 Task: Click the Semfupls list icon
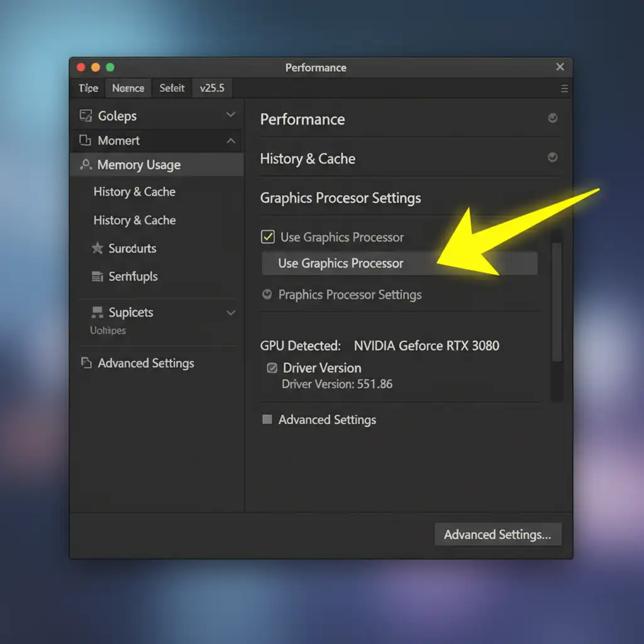click(97, 277)
